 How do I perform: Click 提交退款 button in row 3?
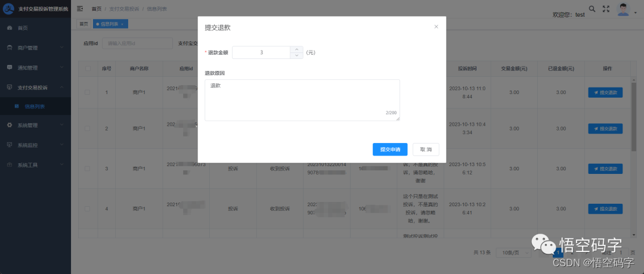(605, 169)
